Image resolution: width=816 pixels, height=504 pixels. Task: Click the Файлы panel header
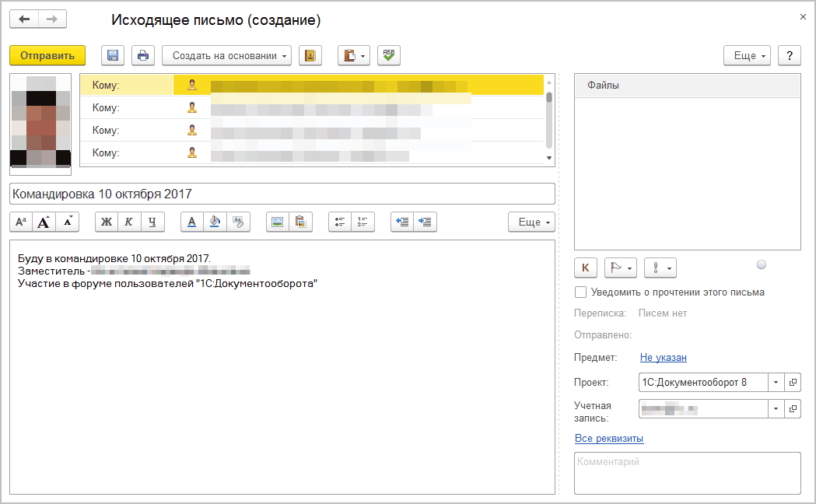click(x=688, y=86)
